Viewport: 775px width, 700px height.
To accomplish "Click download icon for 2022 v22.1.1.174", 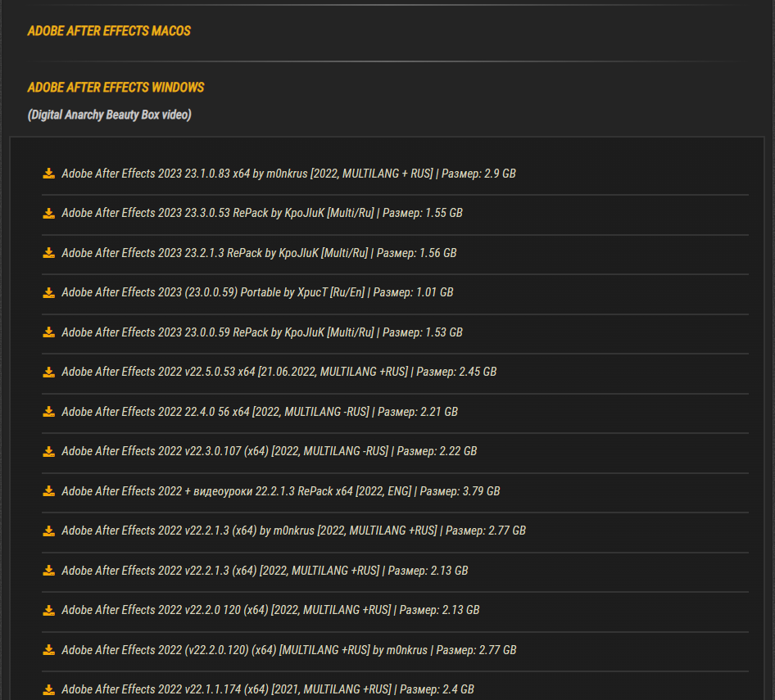I will [x=48, y=689].
